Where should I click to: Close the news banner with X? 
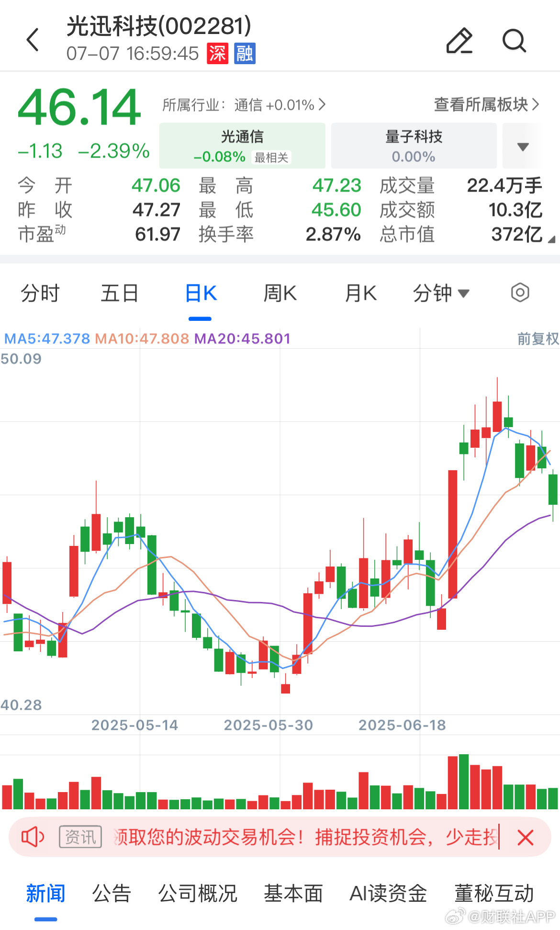pos(526,838)
